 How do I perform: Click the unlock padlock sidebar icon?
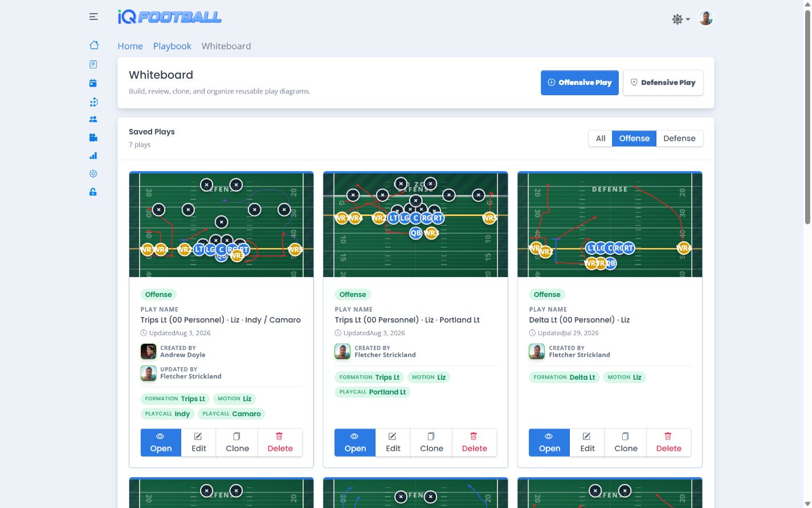93,192
